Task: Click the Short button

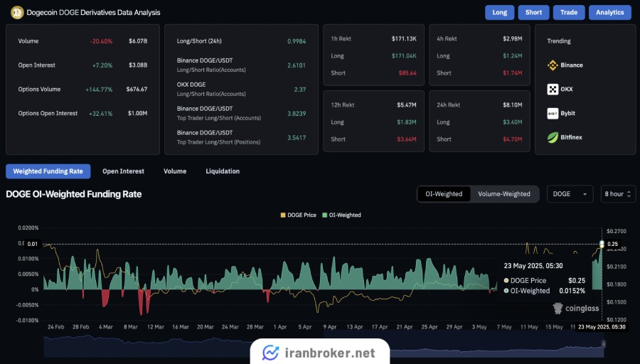Action: pyautogui.click(x=533, y=12)
